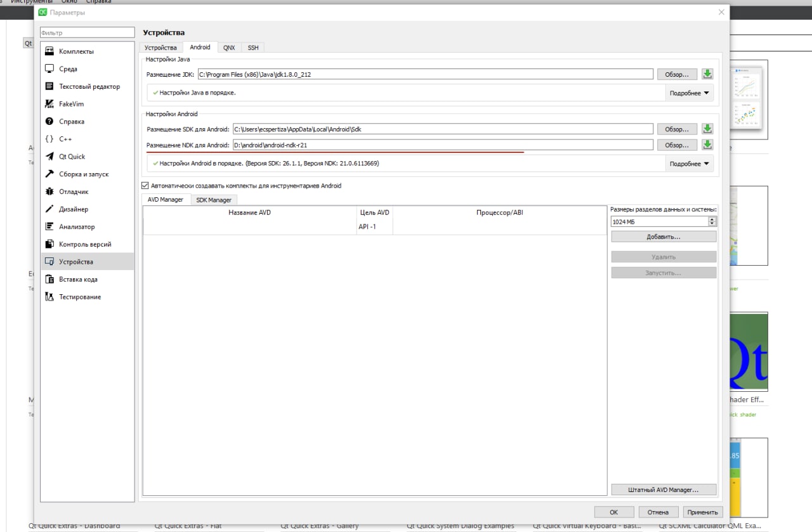
Task: Sort by Процессор/ABI column header
Action: [x=500, y=212]
